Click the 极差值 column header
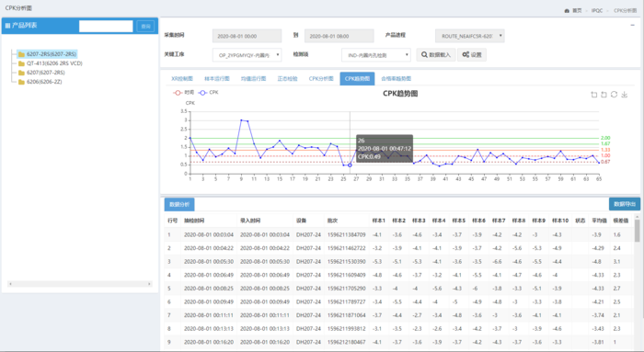The width and height of the screenshot is (644, 352). click(621, 221)
